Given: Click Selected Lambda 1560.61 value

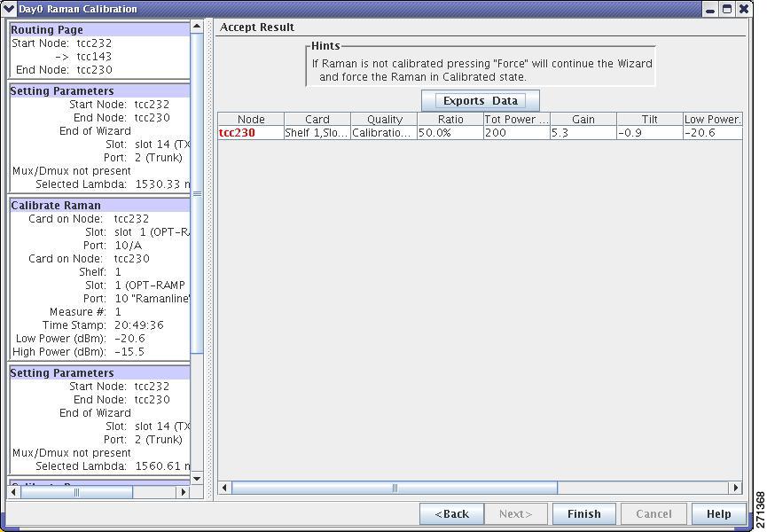Looking at the screenshot, I should (162, 466).
